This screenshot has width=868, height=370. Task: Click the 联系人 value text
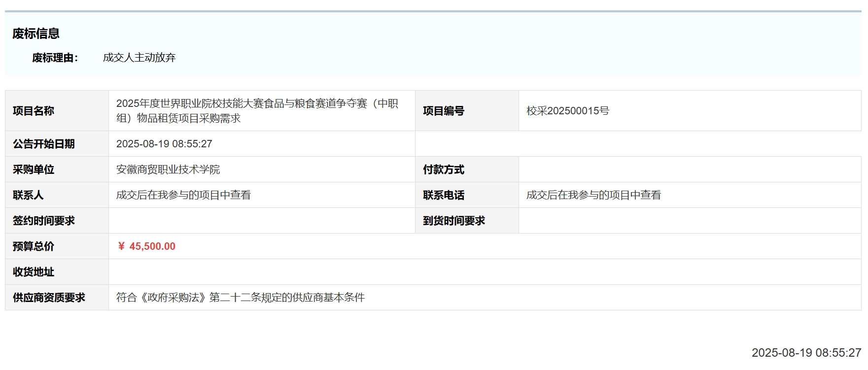pyautogui.click(x=183, y=195)
